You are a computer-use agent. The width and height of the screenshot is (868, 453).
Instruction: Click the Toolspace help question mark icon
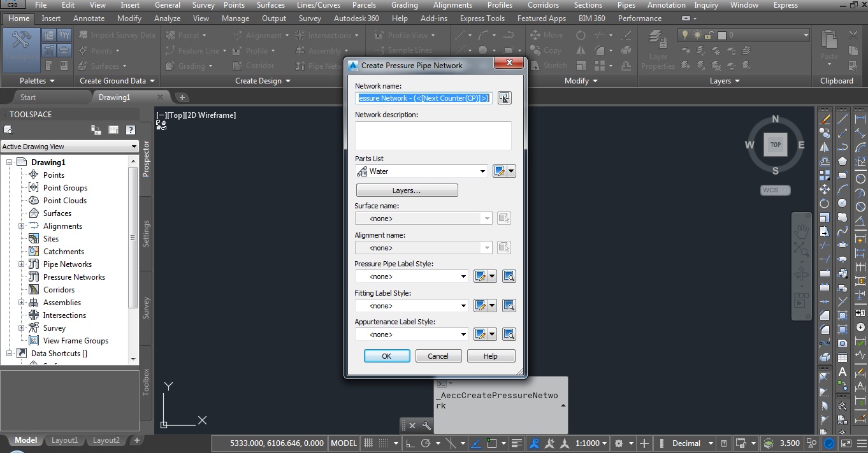129,130
